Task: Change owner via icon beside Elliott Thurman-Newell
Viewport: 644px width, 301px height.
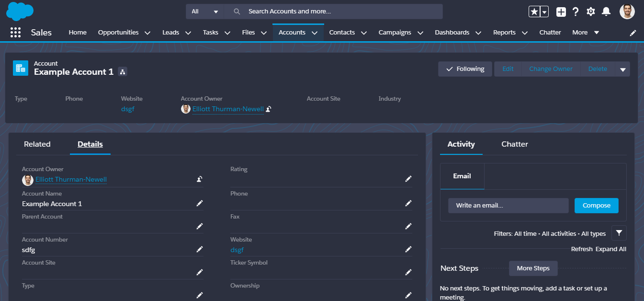Action: [x=269, y=109]
